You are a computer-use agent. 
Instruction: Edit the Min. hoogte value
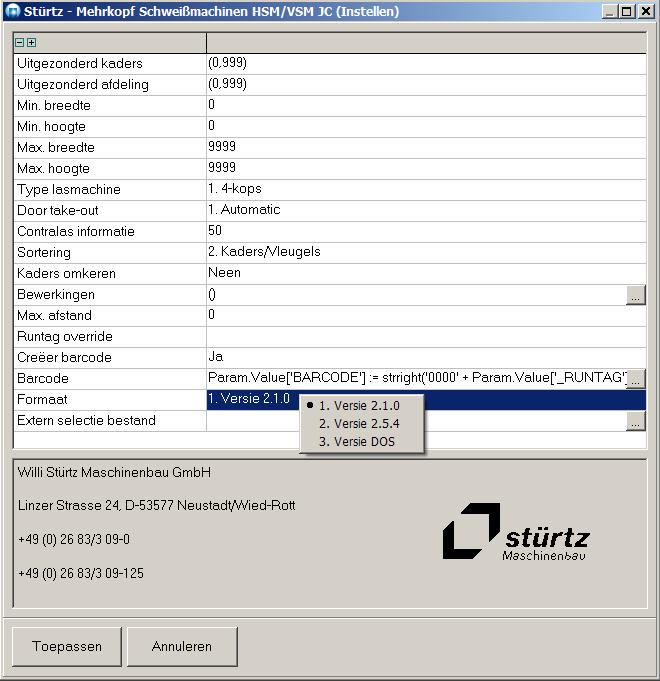(x=426, y=126)
